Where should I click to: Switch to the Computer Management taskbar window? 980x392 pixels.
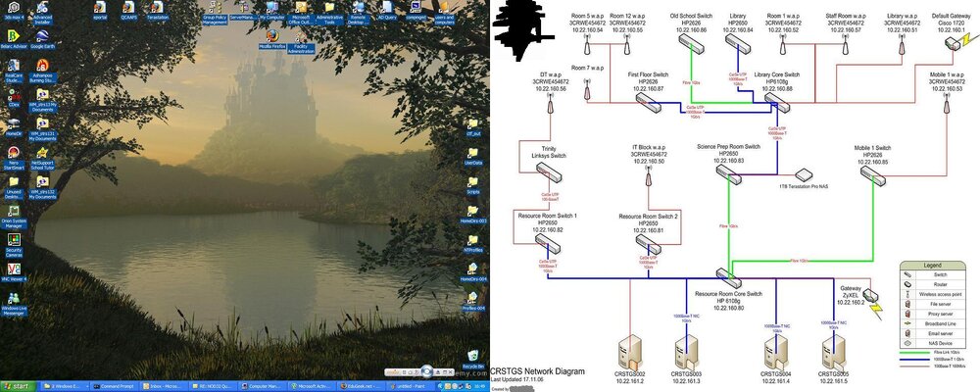(262, 386)
